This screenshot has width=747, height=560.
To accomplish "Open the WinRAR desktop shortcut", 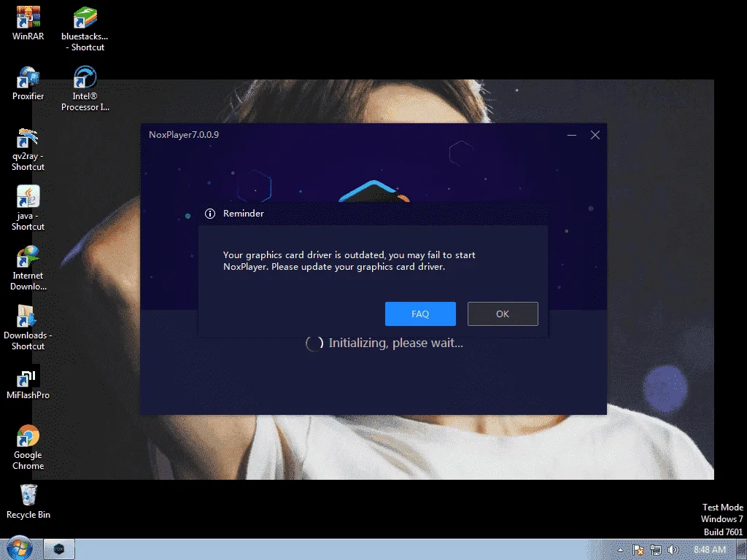I will [x=28, y=23].
